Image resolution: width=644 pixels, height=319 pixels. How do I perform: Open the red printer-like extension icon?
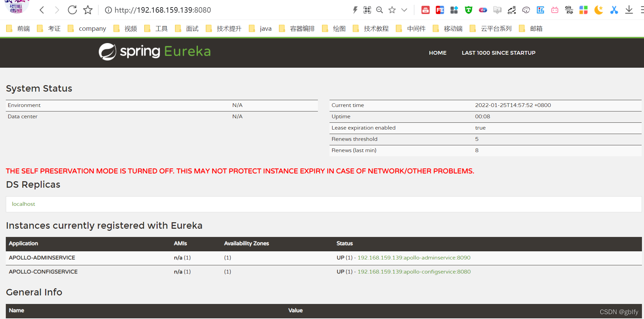426,10
